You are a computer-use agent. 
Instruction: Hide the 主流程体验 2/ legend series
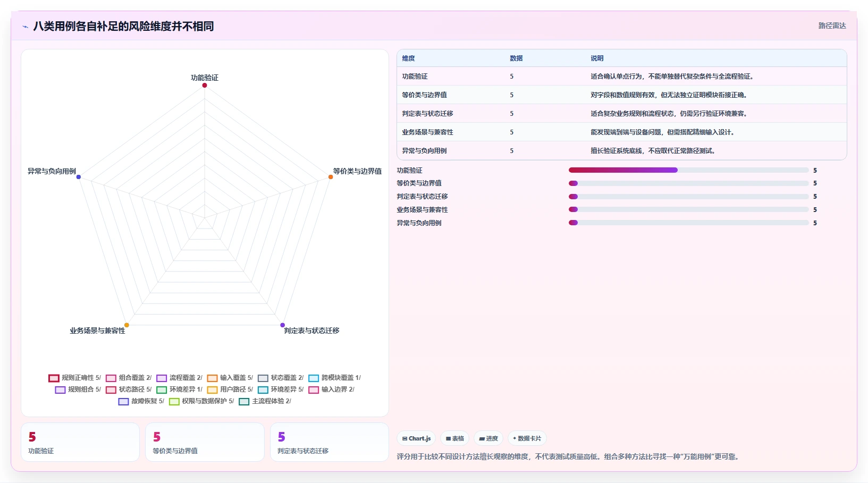coord(265,402)
